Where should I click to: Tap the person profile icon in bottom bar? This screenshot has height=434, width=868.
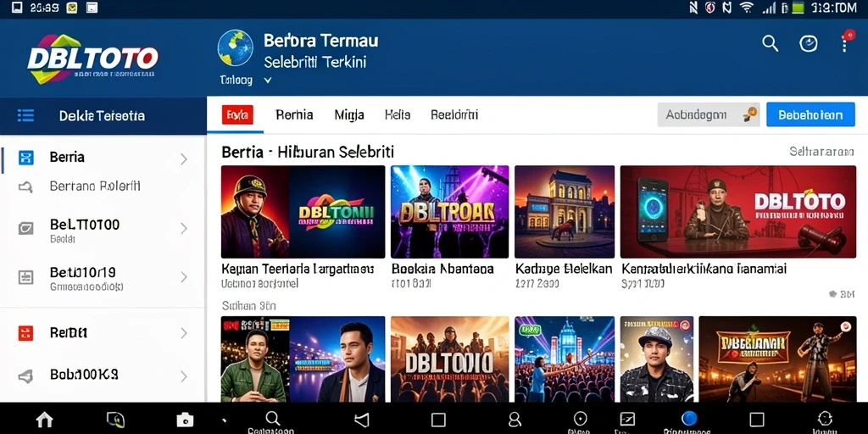click(x=515, y=419)
